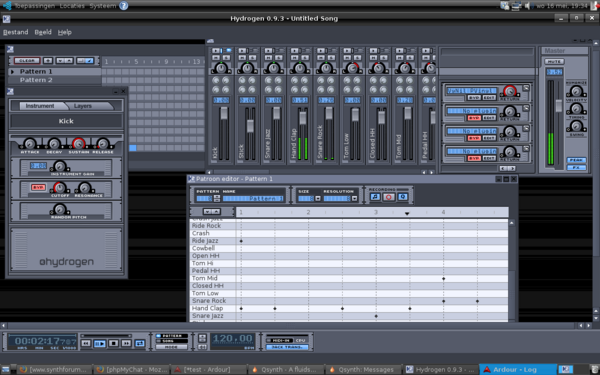Screen dimensions: 600x375
Task: Click the Random Pitch knob
Action: pos(60,210)
